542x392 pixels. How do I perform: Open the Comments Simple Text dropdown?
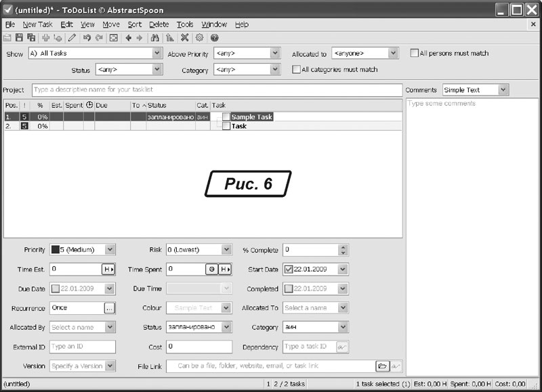pyautogui.click(x=502, y=90)
